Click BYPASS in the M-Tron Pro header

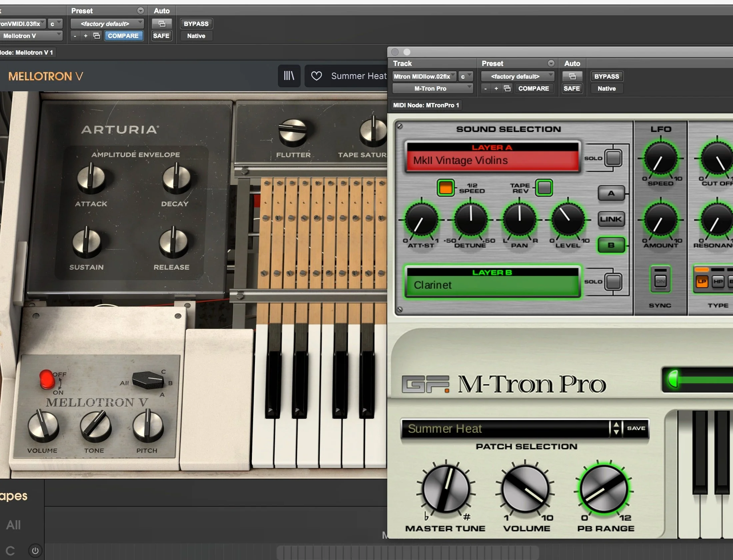click(x=606, y=76)
